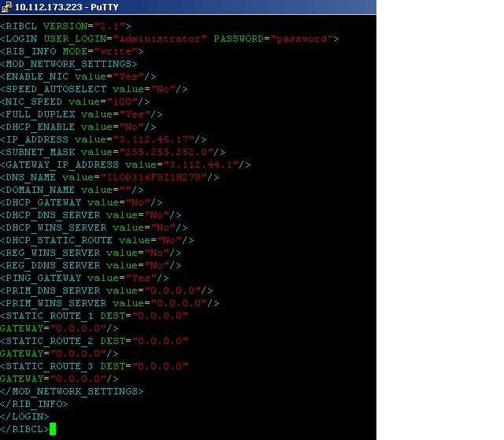Click the DNS_NAME value ILOD316FSZ1H279
The height and width of the screenshot is (440, 504).
tap(154, 177)
